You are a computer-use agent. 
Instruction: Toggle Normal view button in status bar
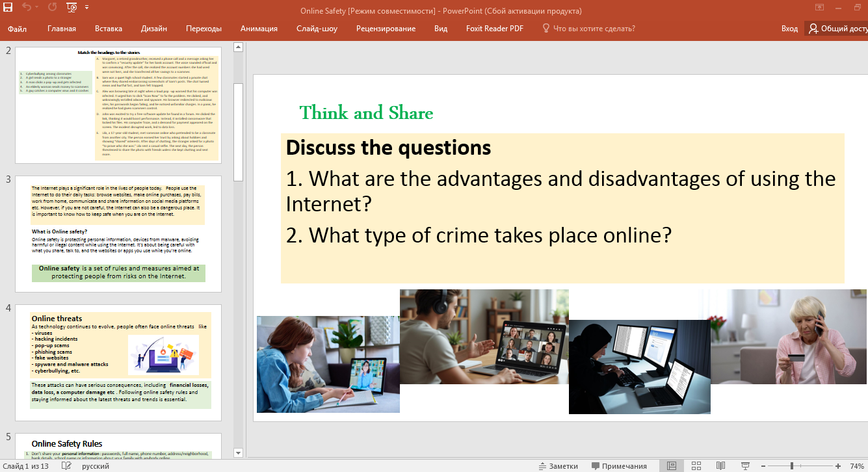coord(672,465)
